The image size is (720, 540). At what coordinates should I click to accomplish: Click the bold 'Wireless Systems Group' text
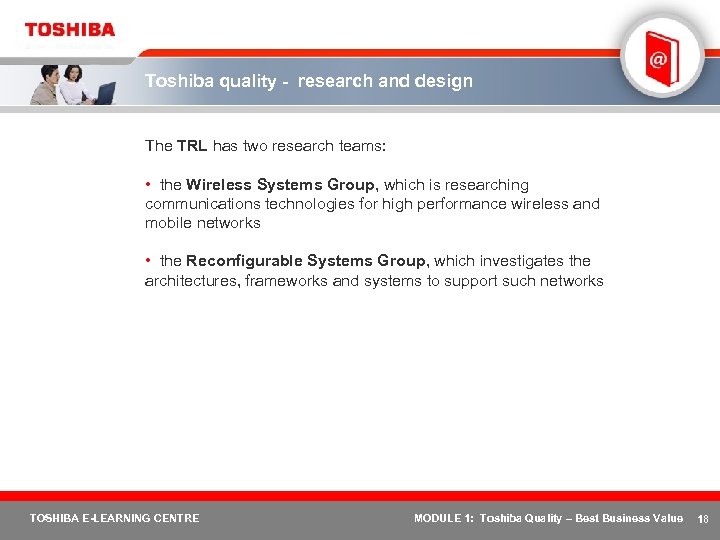tap(280, 185)
